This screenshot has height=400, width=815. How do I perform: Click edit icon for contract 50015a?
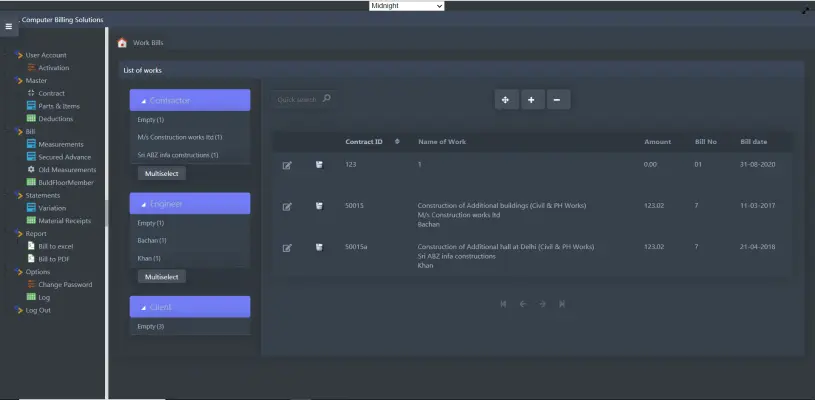coord(287,247)
